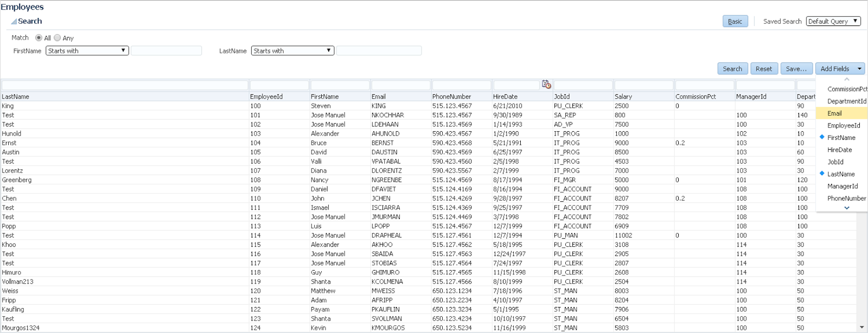The width and height of the screenshot is (868, 333).
Task: Click the PKAUFLIN email cell
Action: [401, 309]
